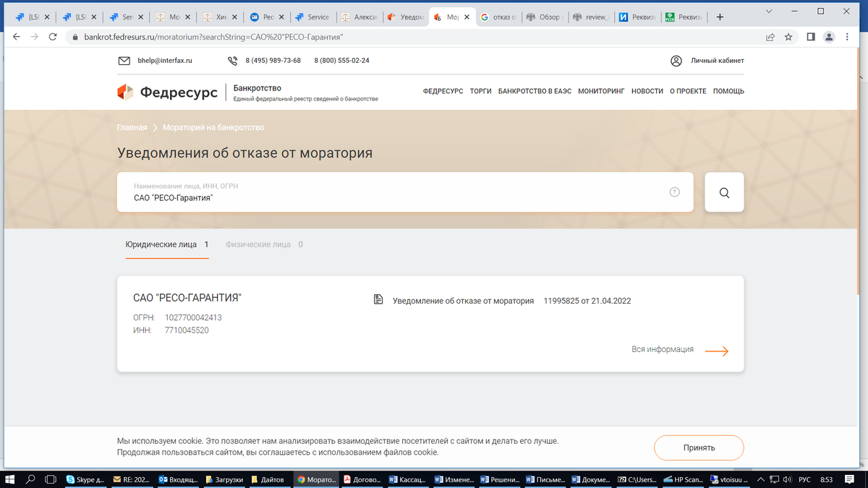The width and height of the screenshot is (868, 488).
Task: Bookmark this page with the star icon
Action: click(x=788, y=37)
